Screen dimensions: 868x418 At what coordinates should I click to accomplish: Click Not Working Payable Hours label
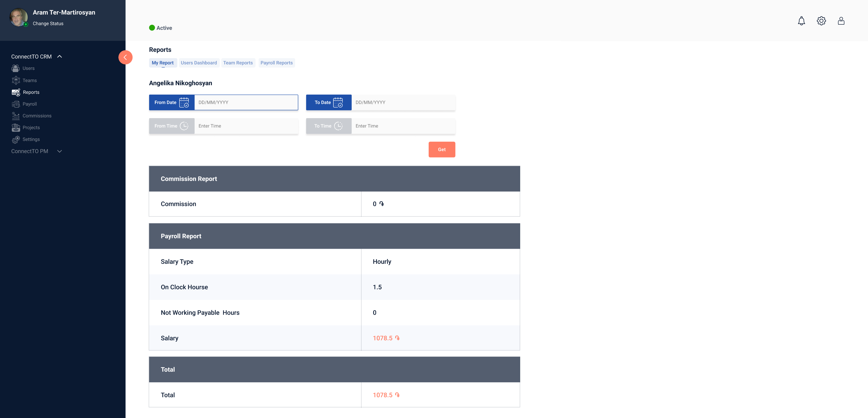200,313
